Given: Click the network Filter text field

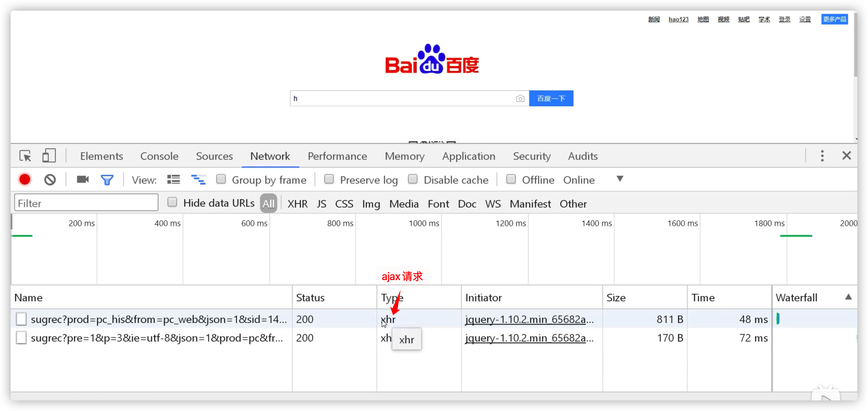Looking at the screenshot, I should pos(86,203).
